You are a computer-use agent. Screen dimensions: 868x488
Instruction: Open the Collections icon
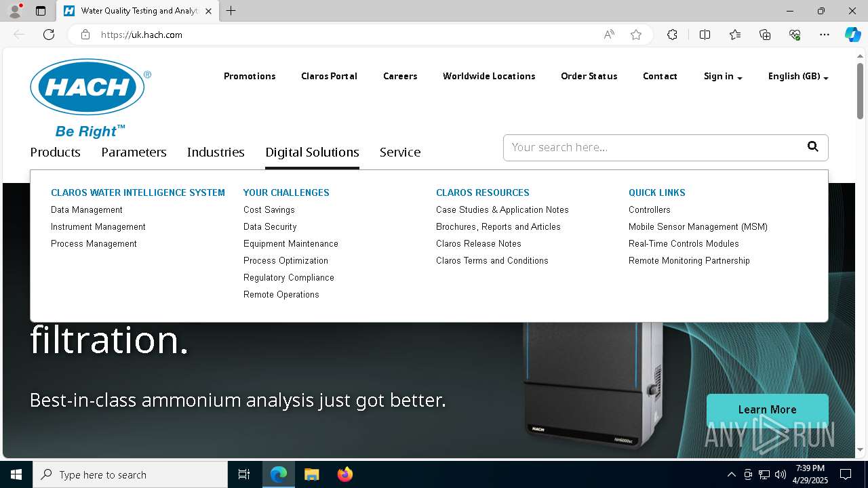(x=765, y=35)
